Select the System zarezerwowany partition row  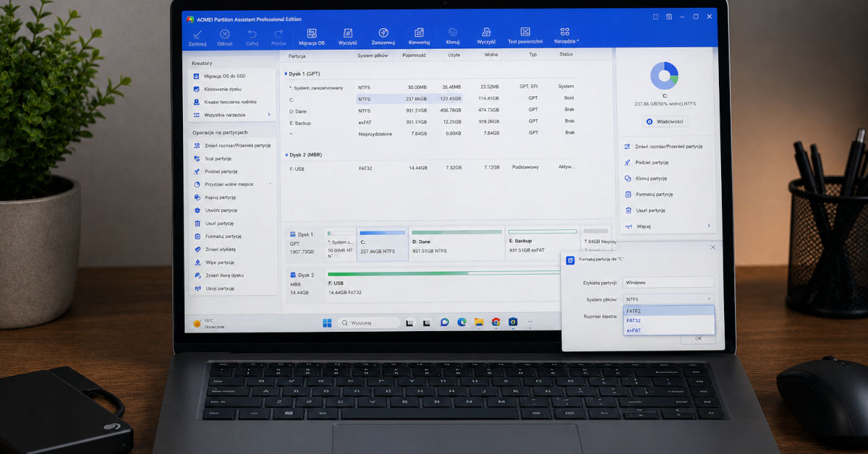tap(430, 87)
